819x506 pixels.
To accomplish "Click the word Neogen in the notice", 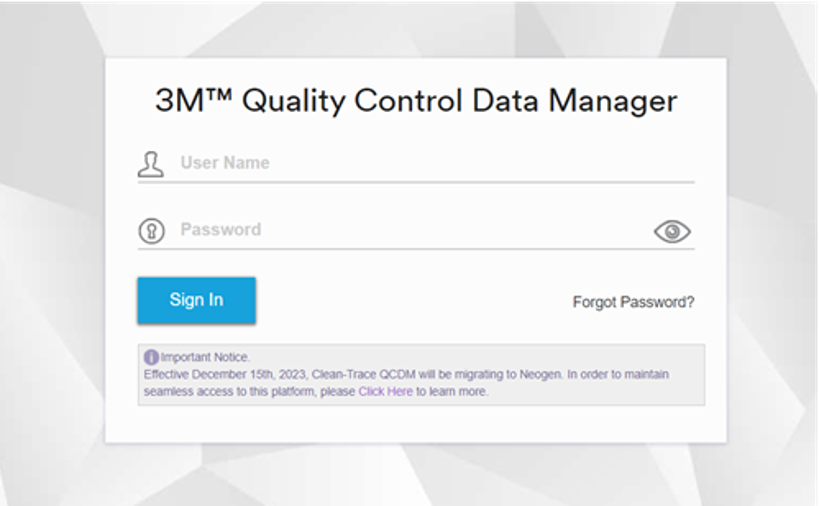I will tap(539, 375).
